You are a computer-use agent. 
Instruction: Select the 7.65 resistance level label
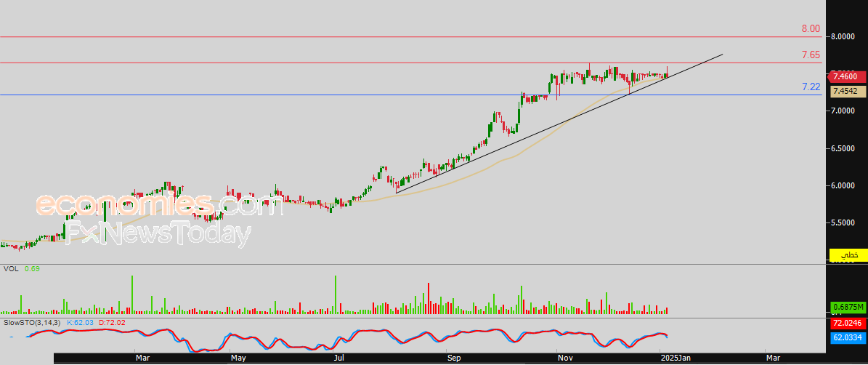[x=811, y=55]
